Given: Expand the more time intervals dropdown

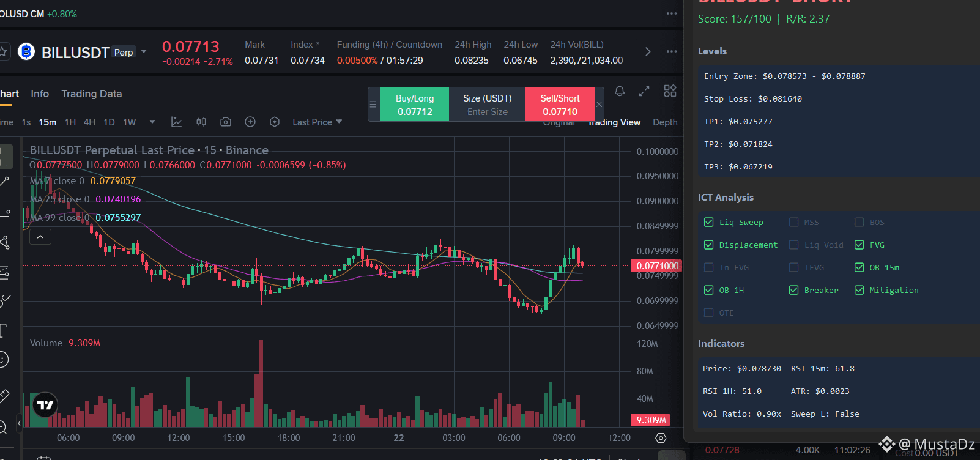Looking at the screenshot, I should tap(152, 122).
